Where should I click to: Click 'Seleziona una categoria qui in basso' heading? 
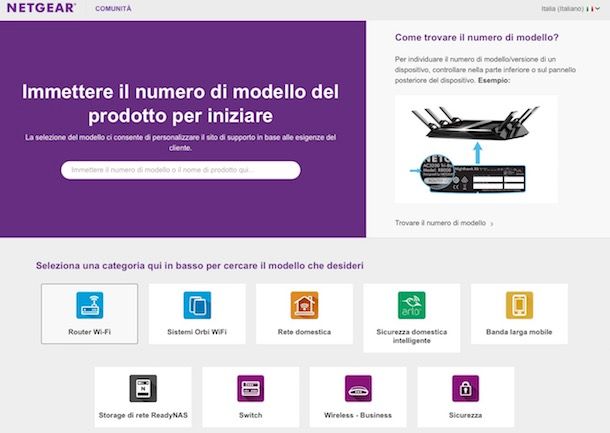[200, 266]
